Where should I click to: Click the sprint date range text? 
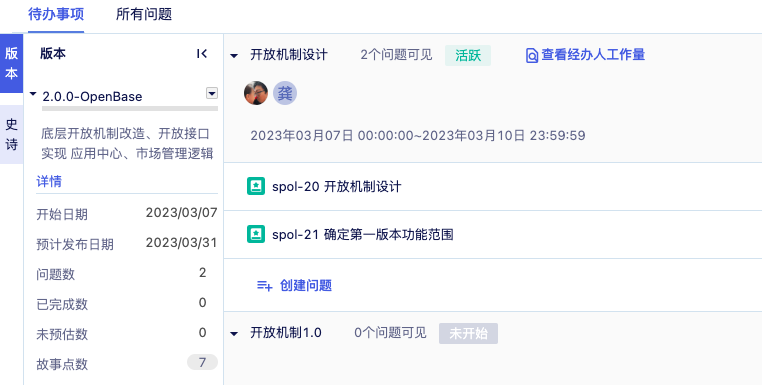tap(417, 135)
